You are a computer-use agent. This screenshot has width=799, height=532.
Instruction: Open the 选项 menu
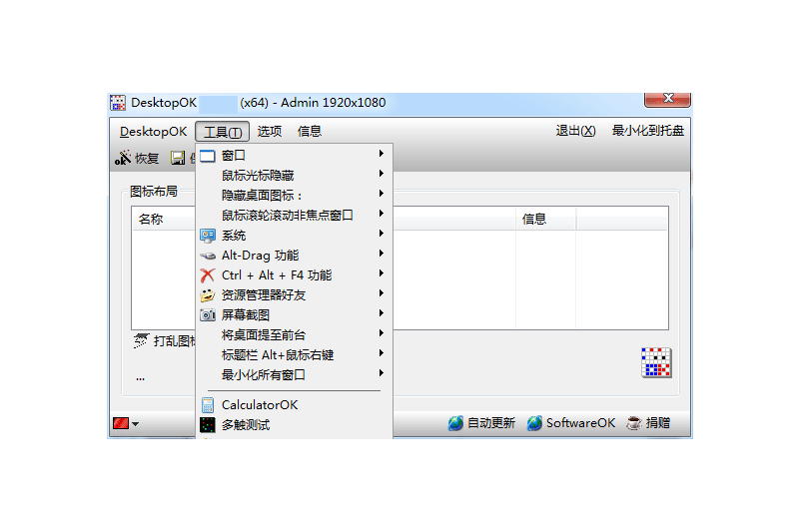tap(270, 132)
